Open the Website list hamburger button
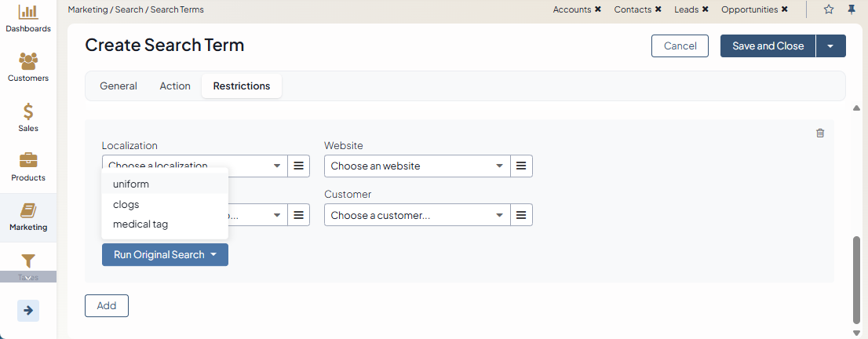This screenshot has height=339, width=868. pyautogui.click(x=522, y=166)
